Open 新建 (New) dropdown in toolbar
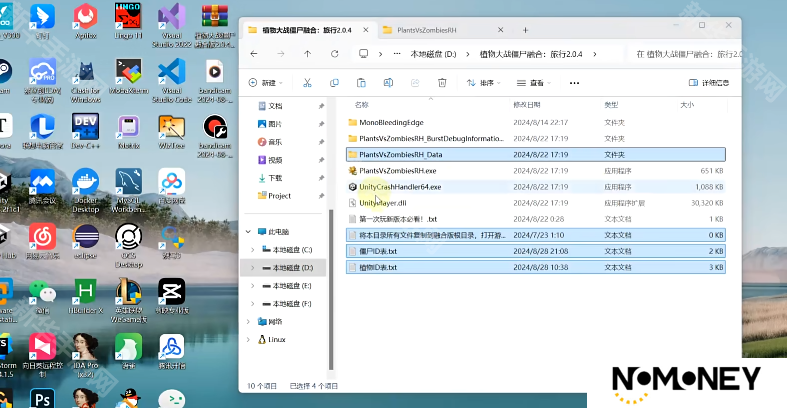This screenshot has height=408, width=787. [x=266, y=83]
